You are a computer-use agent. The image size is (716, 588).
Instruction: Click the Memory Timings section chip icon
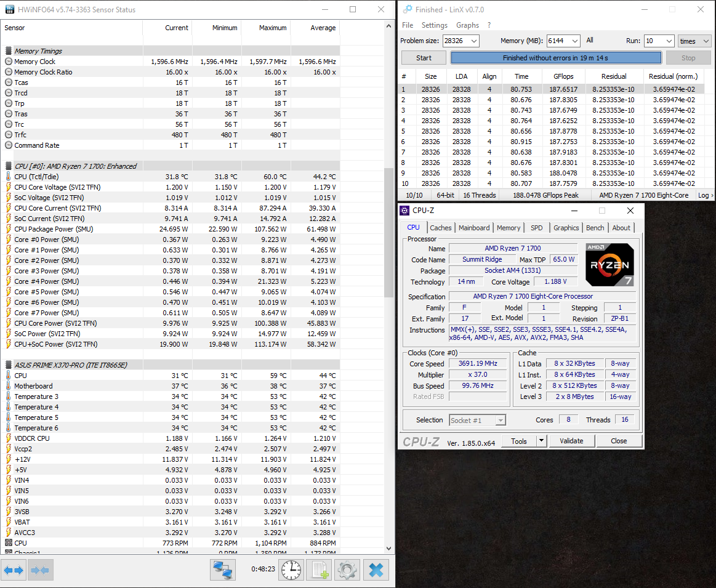8,50
